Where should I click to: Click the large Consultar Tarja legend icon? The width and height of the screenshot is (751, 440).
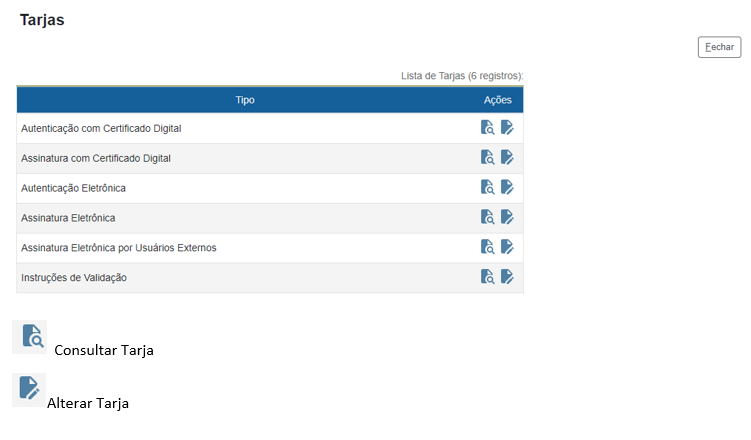[31, 337]
